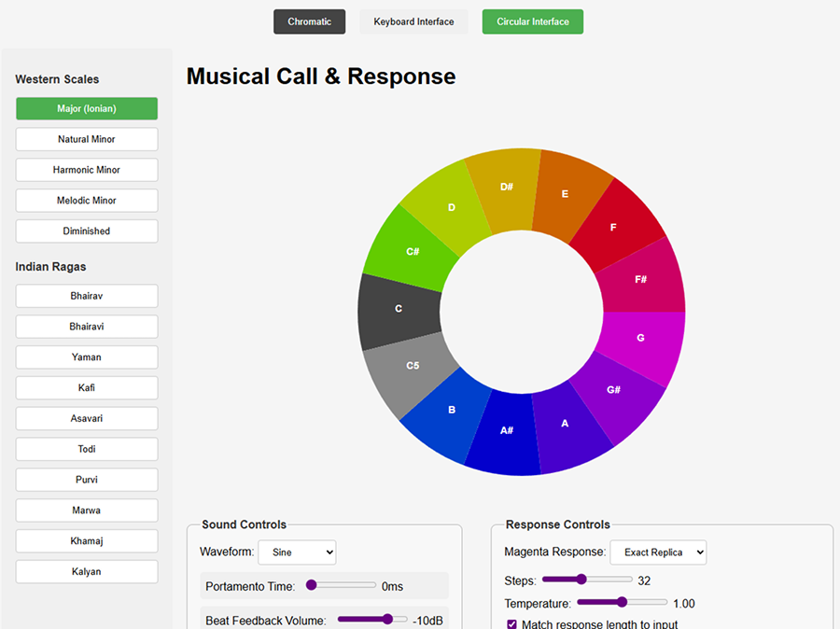This screenshot has width=840, height=629.
Task: Click the dark gray C note segment
Action: coord(399,309)
